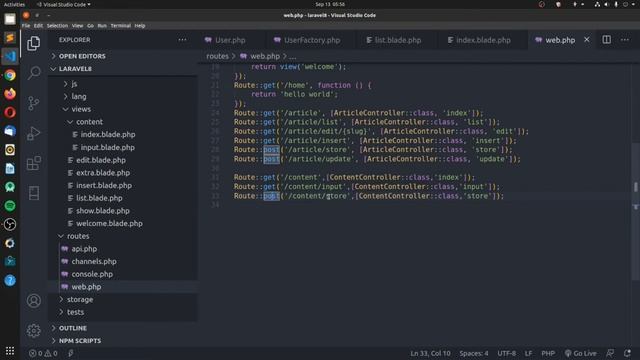Open Opera browser from the dock
This screenshot has height=360, width=640.
point(10,112)
